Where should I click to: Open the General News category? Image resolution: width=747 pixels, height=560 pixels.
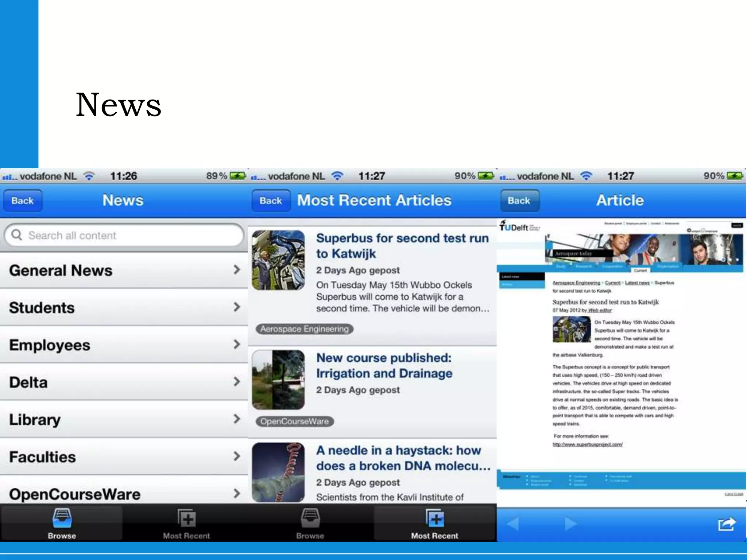point(124,270)
